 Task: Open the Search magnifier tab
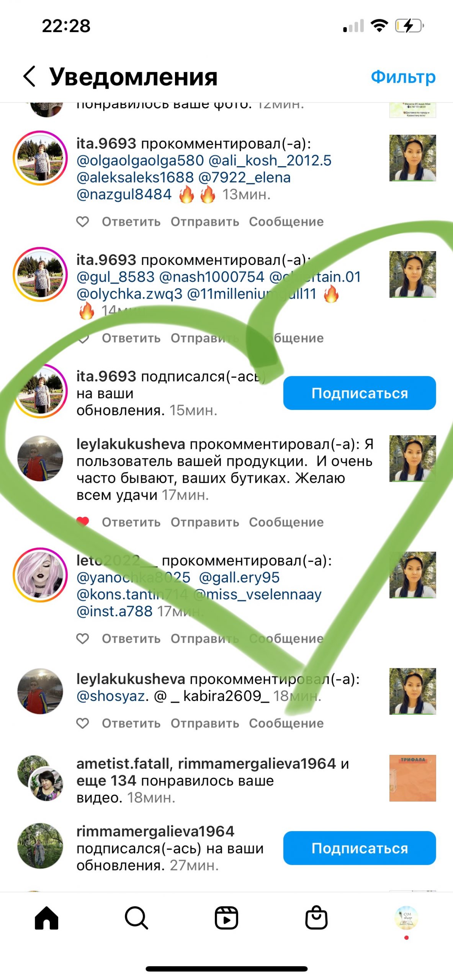pyautogui.click(x=136, y=918)
